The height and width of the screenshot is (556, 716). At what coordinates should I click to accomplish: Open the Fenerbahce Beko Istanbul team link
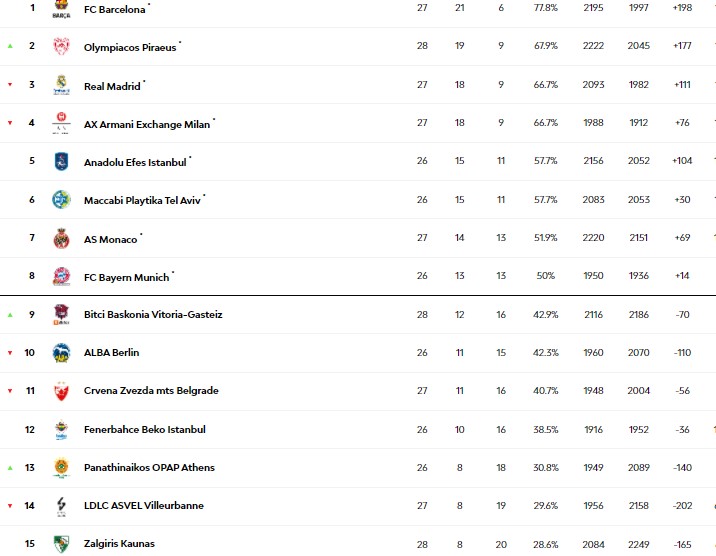[145, 430]
